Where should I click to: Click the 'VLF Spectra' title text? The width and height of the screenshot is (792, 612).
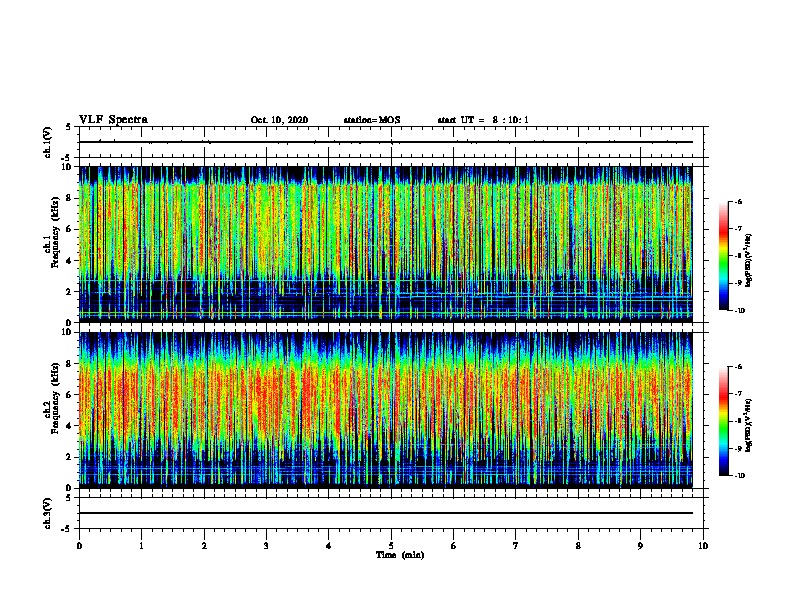coord(113,120)
